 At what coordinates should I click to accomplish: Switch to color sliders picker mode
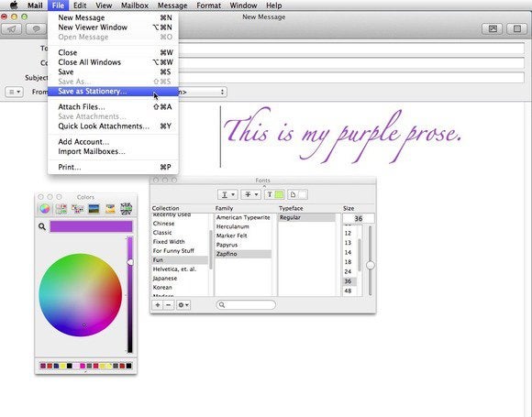coord(61,209)
